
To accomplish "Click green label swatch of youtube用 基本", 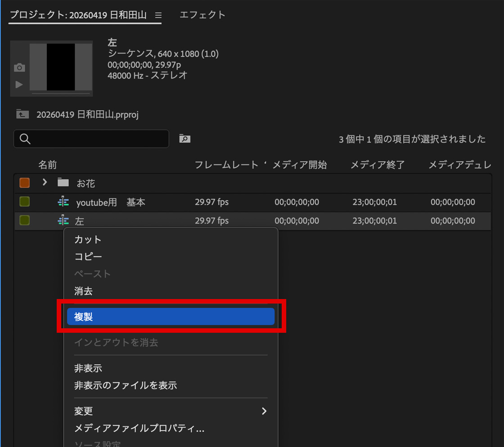I will [25, 201].
